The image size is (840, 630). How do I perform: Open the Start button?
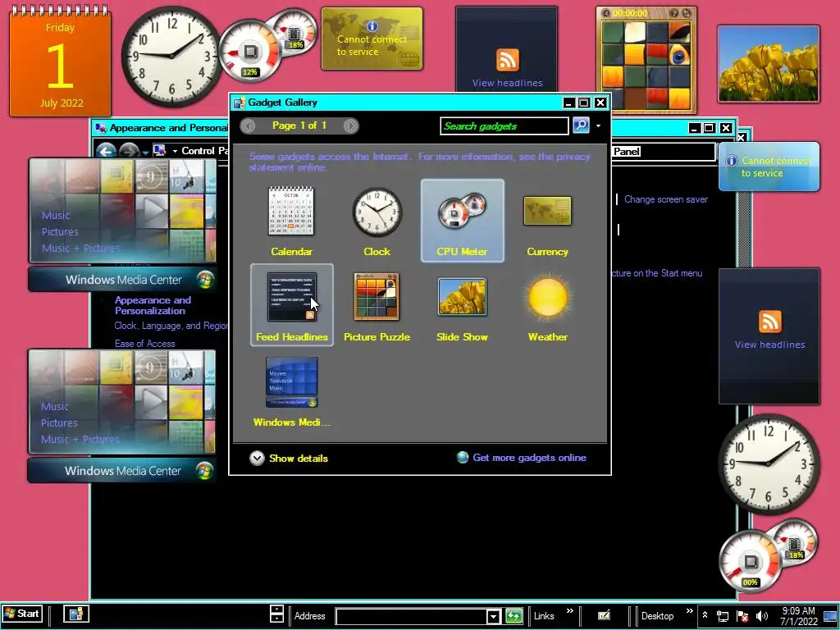22,614
